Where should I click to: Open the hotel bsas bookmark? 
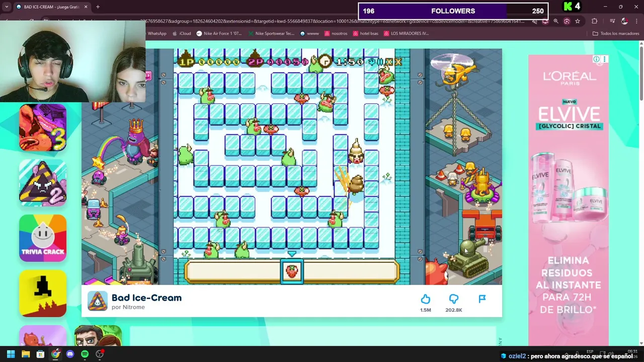366,34
